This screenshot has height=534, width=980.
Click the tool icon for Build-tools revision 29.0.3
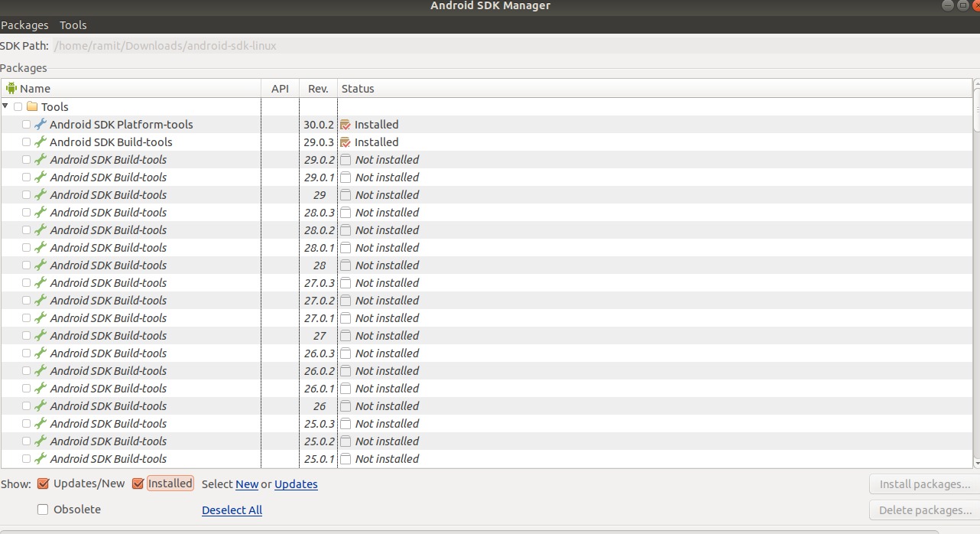point(41,142)
